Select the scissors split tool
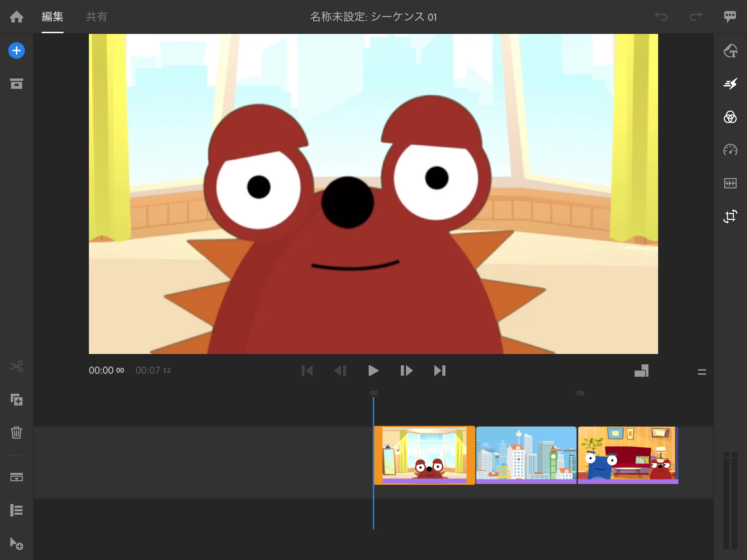This screenshot has height=560, width=747. point(17,366)
